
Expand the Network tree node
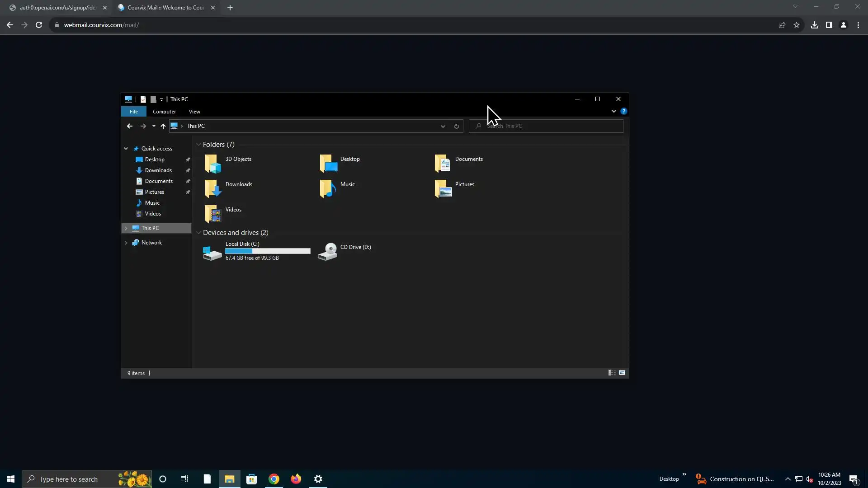126,243
